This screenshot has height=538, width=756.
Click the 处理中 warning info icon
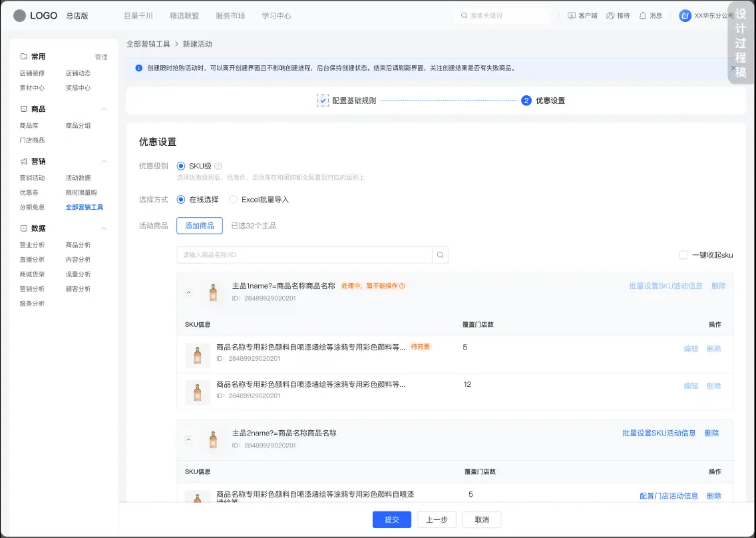click(402, 286)
